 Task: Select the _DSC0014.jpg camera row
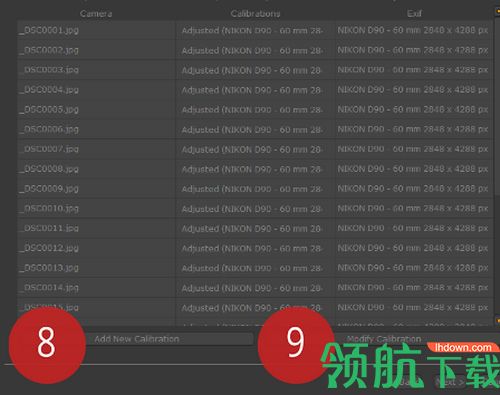[96, 288]
